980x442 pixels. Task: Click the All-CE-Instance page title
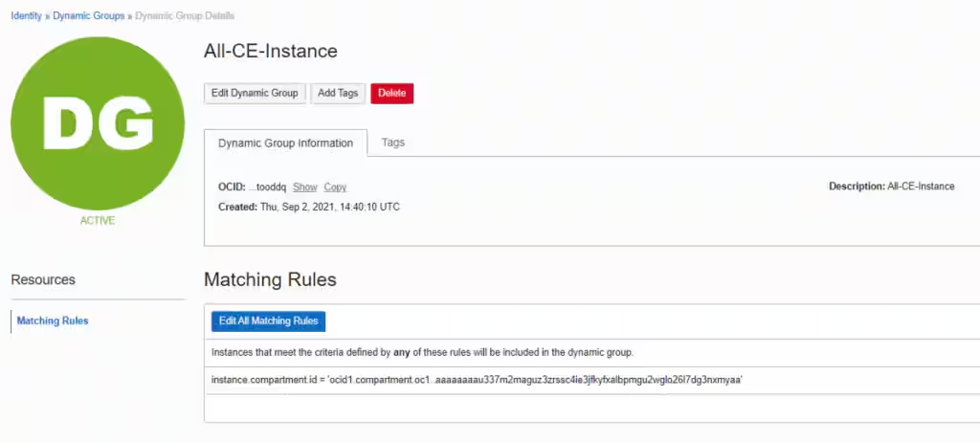click(271, 52)
